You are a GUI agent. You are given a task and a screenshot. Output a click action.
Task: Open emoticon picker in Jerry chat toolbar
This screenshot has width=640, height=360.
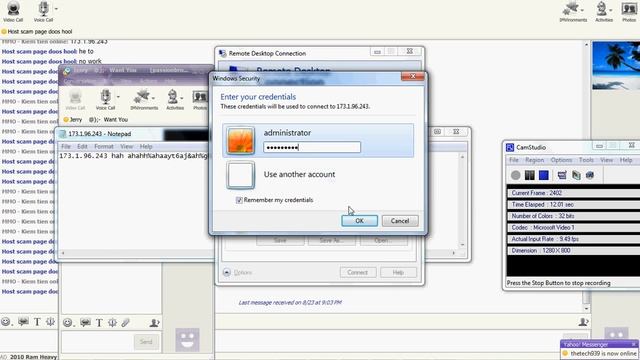click(68, 323)
